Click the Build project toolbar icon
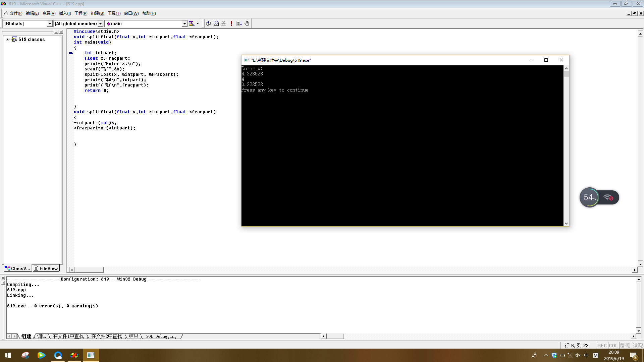 pos(216,23)
